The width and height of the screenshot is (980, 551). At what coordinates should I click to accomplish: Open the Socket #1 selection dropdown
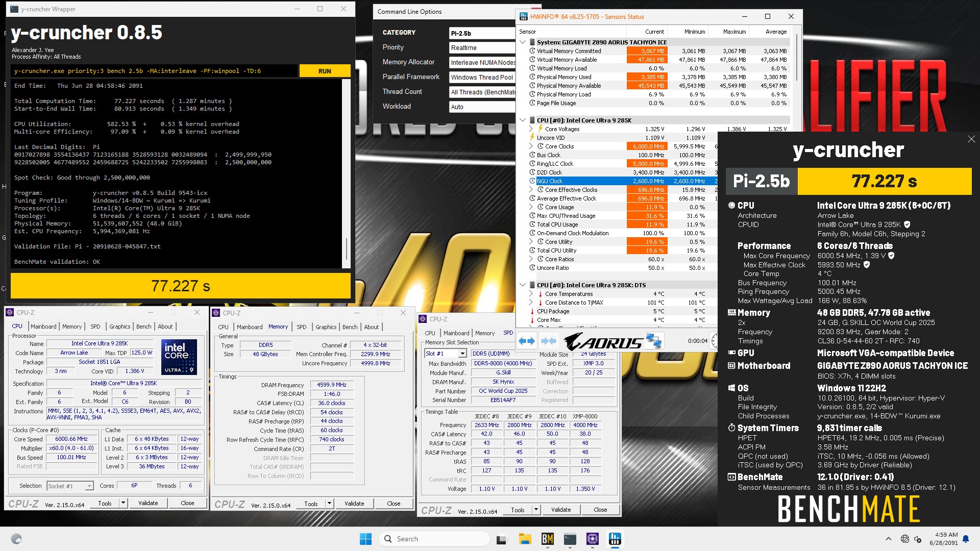click(x=89, y=486)
